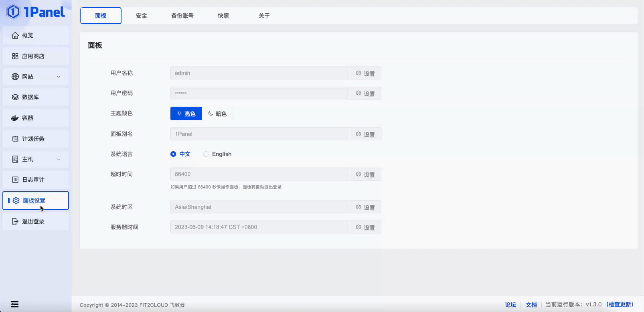Screen dimensions: 644x312
Task: Click the 数据库 database layers icon
Action: point(15,97)
